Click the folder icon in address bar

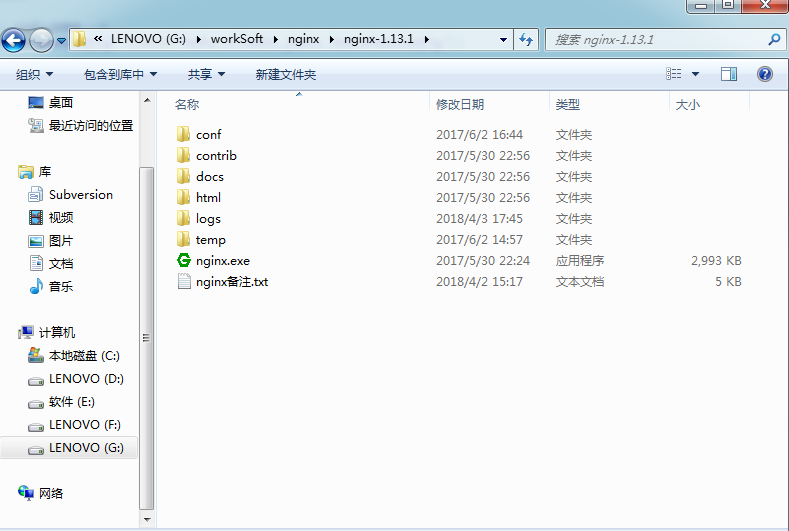80,39
